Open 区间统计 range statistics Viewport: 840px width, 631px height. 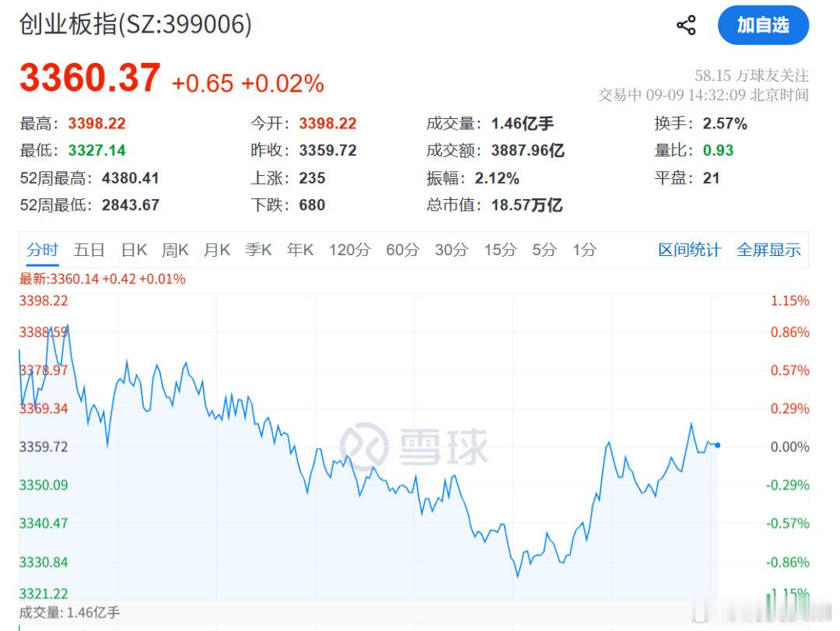pyautogui.click(x=689, y=250)
